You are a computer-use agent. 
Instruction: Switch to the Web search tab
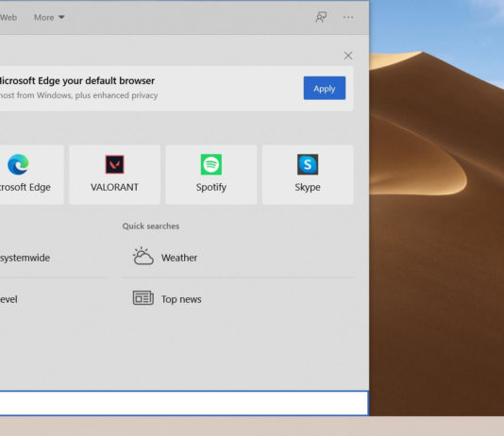pyautogui.click(x=8, y=17)
